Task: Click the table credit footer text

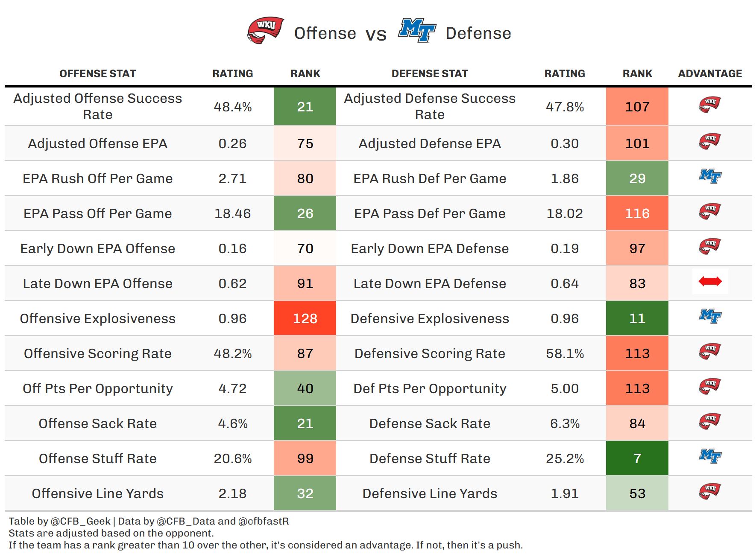Action: click(149, 521)
